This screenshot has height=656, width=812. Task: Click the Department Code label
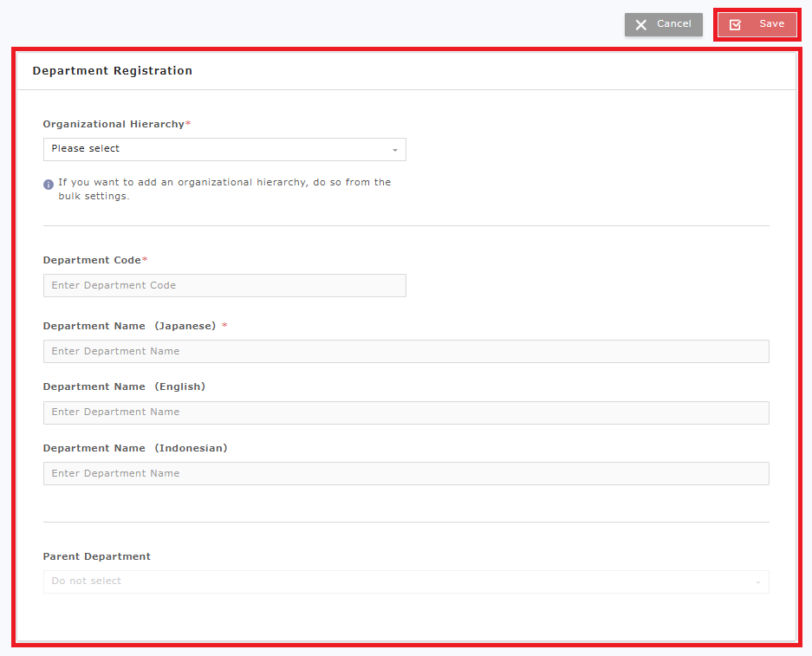point(92,261)
